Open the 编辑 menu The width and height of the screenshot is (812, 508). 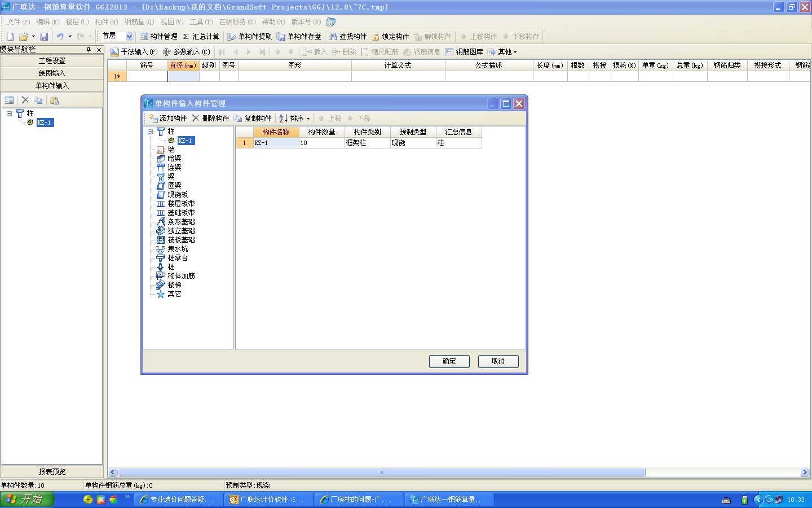point(47,22)
